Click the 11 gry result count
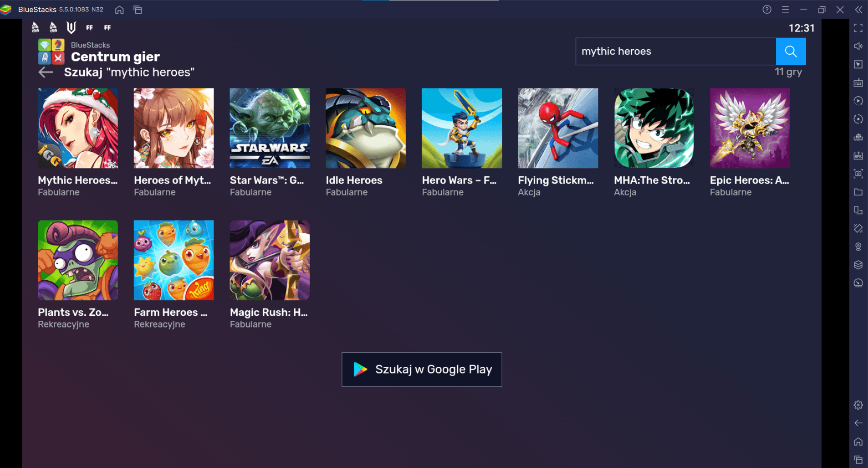 click(788, 72)
